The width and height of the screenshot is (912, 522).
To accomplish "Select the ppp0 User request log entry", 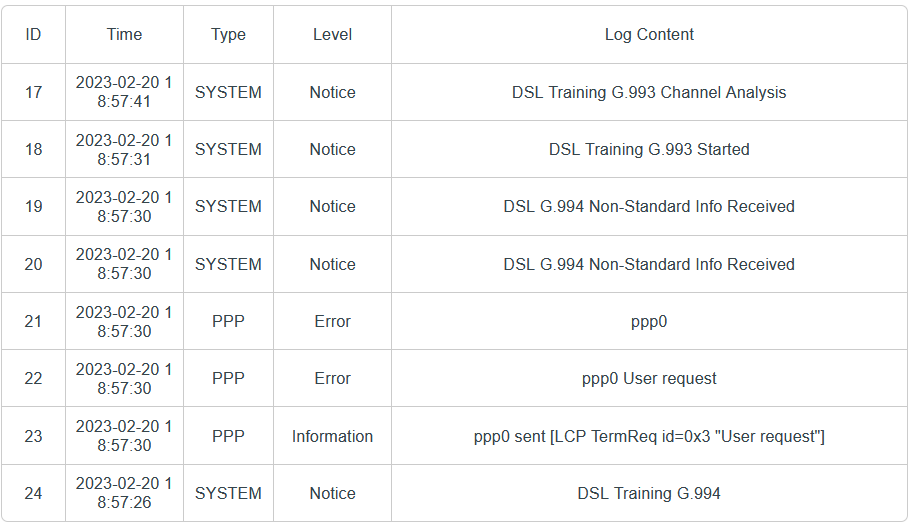I will (649, 379).
